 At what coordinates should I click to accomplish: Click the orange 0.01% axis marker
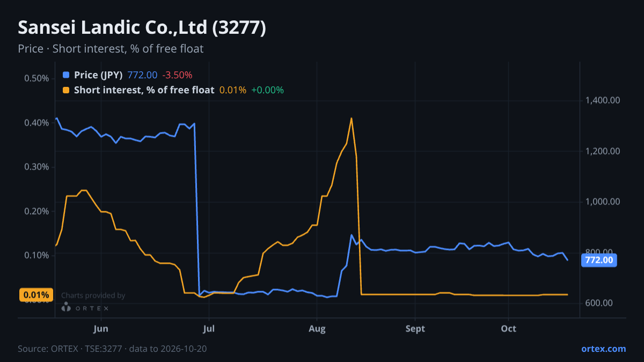36,295
